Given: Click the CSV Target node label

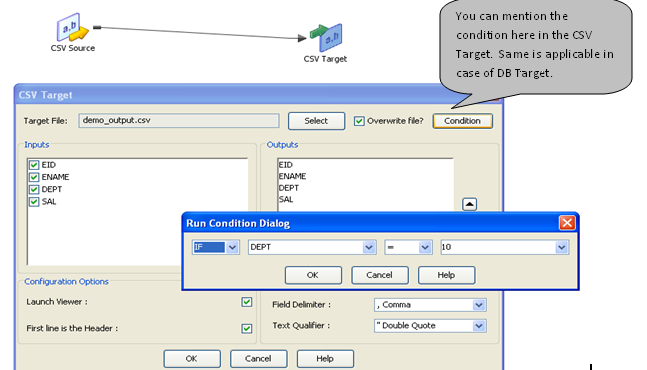Looking at the screenshot, I should click(326, 59).
